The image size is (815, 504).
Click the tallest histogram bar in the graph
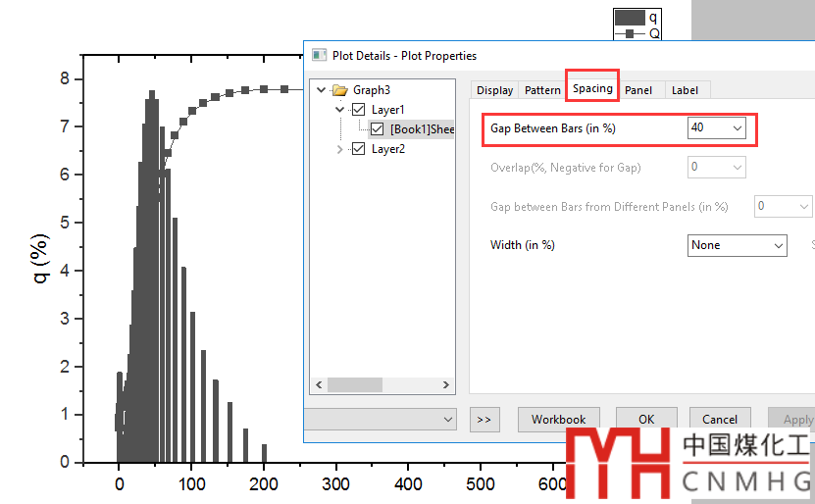[152, 276]
